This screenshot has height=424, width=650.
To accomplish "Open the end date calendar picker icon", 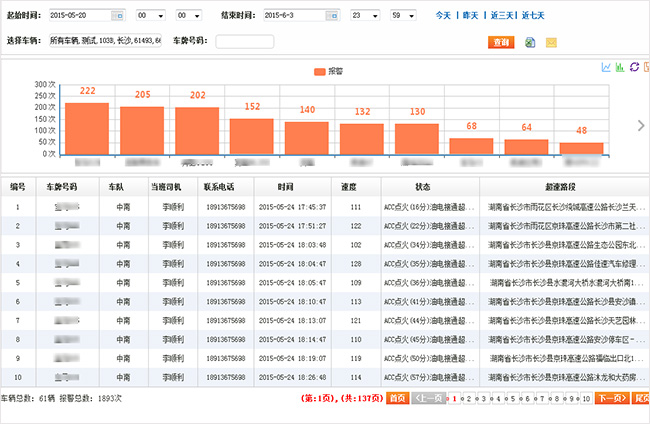I will tap(332, 16).
